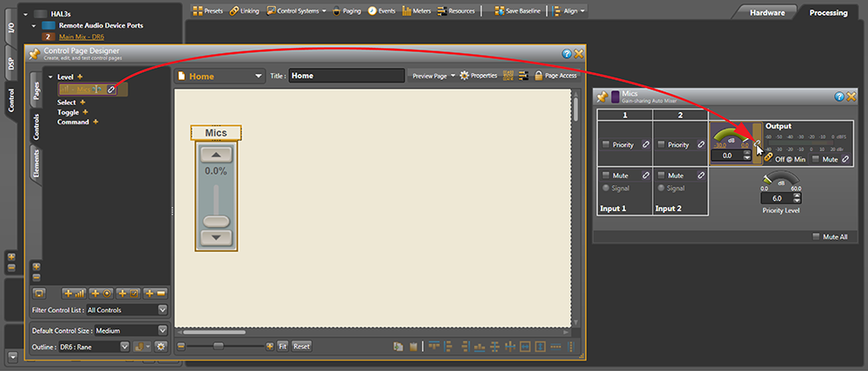Image resolution: width=868 pixels, height=371 pixels.
Task: Collapse Remote Audio Device Ports node
Action: pyautogui.click(x=34, y=25)
